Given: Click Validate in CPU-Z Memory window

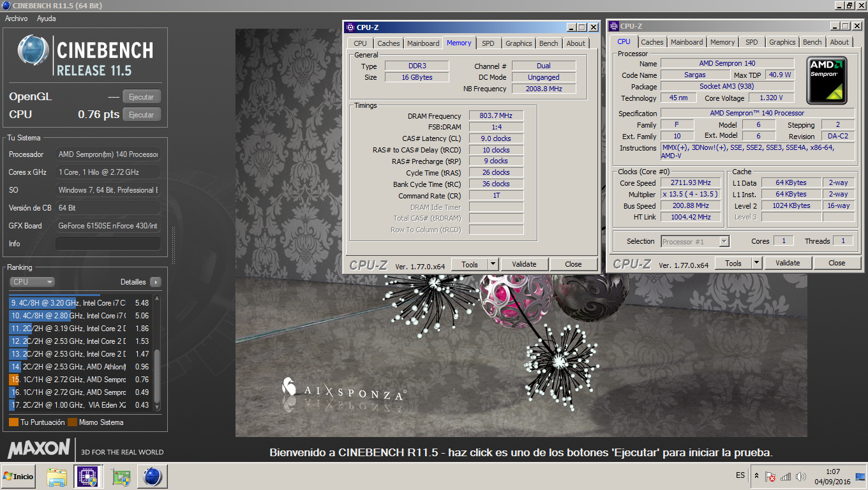Looking at the screenshot, I should point(524,264).
